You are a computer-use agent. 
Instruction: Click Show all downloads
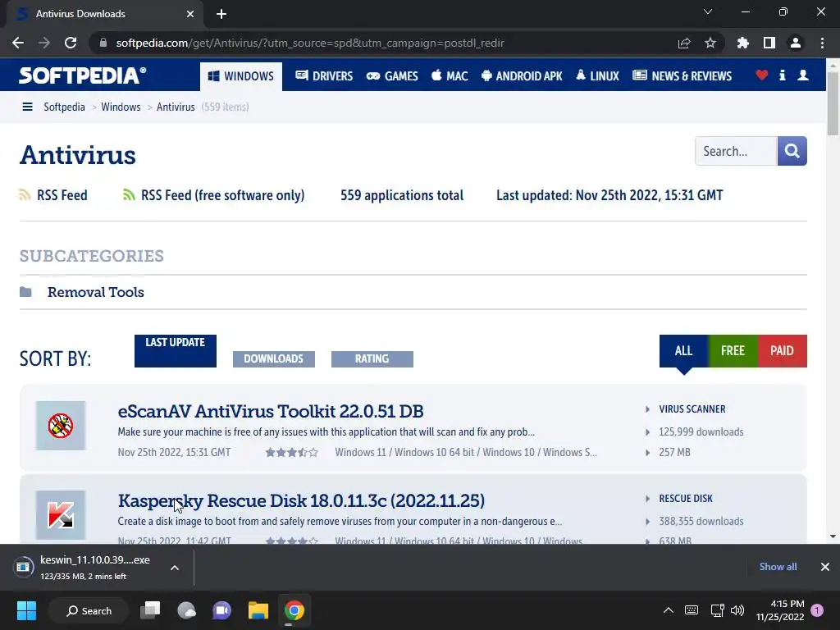click(778, 567)
